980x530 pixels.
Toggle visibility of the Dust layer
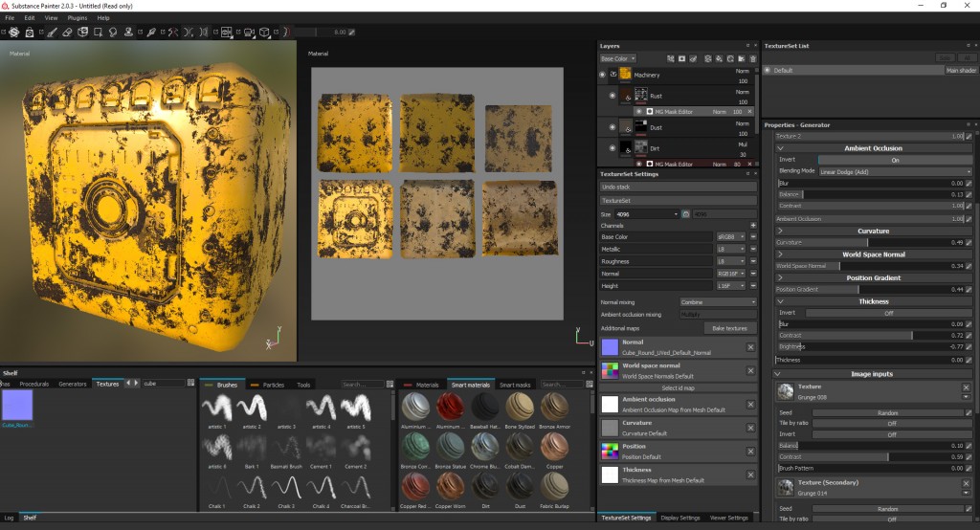click(x=613, y=126)
